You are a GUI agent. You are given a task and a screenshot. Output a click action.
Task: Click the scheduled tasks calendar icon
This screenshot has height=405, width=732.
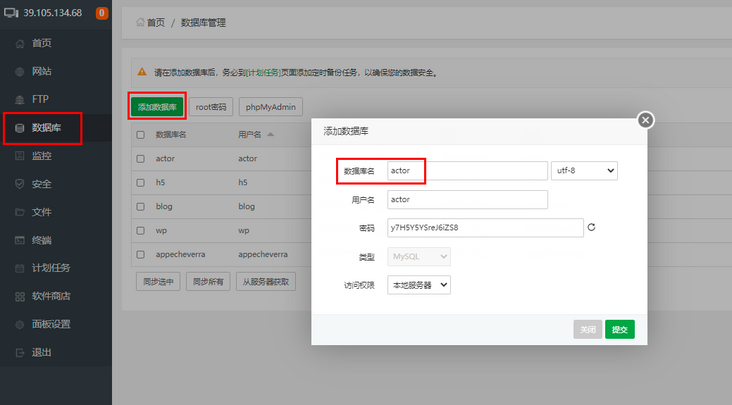20,268
